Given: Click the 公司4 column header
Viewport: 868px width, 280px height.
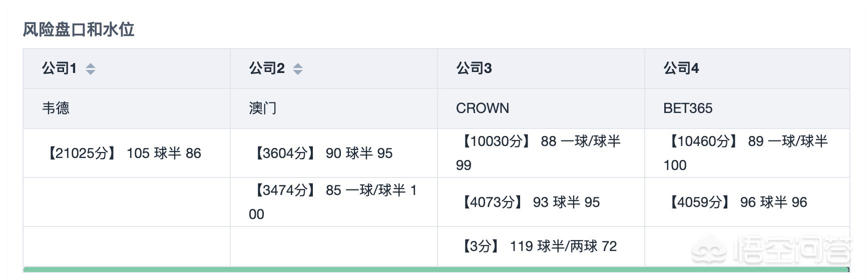Looking at the screenshot, I should coord(747,68).
